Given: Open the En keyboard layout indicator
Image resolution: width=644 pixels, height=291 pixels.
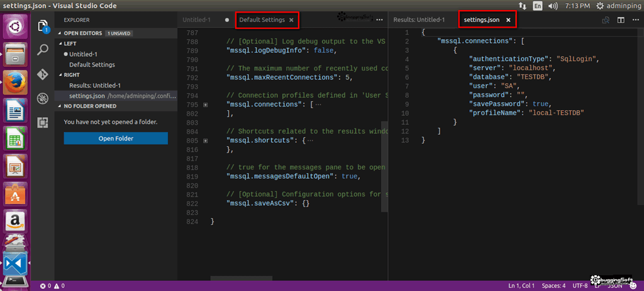Looking at the screenshot, I should click(x=537, y=6).
